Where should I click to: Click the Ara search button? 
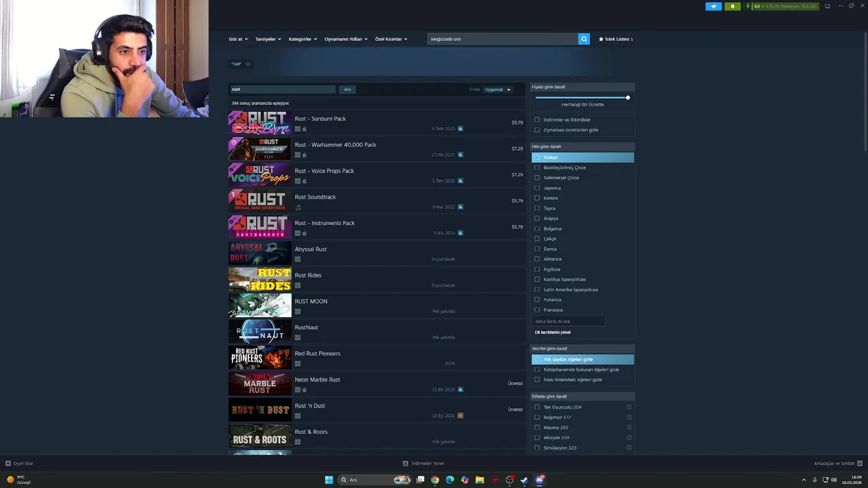click(347, 89)
